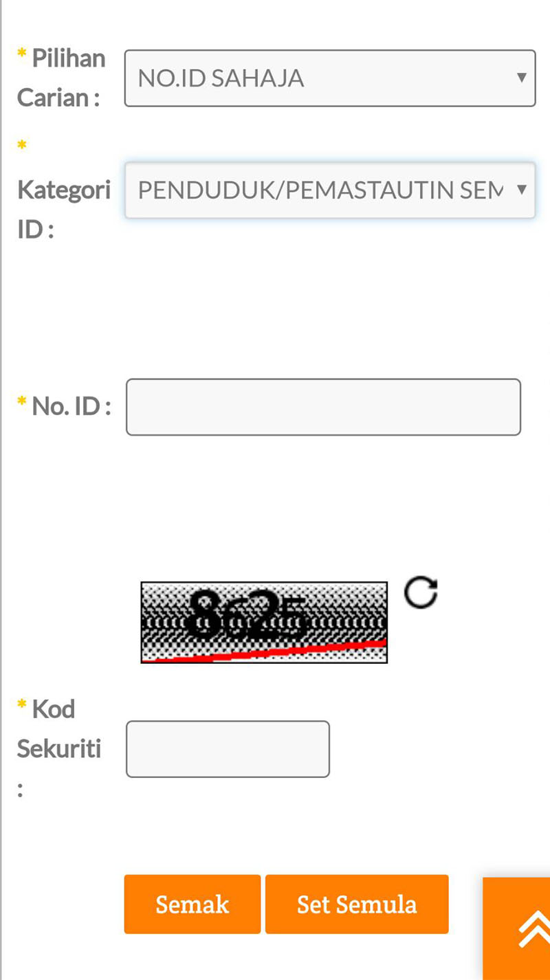Click the arrow on Pilihan Carian dropdown
The height and width of the screenshot is (980, 550).
coord(521,77)
